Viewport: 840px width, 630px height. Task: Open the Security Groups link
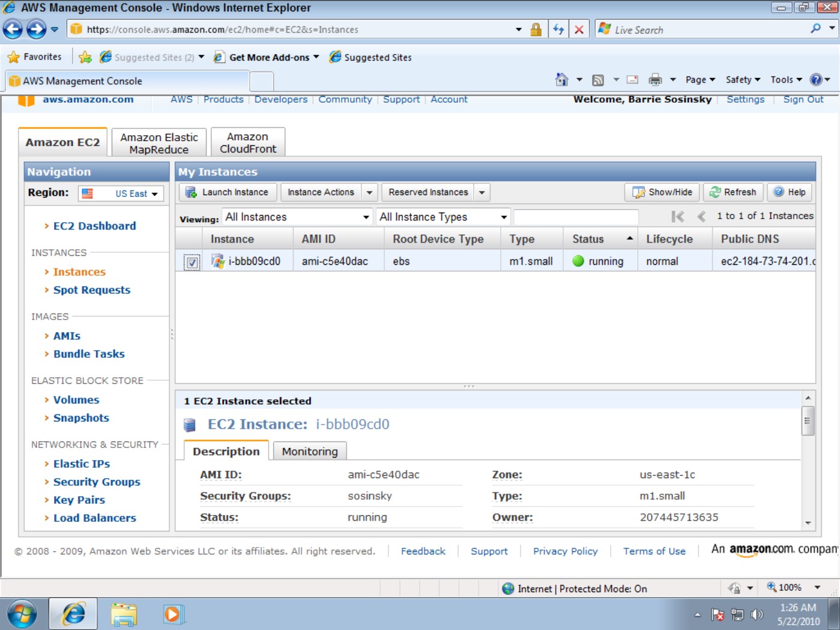[97, 482]
